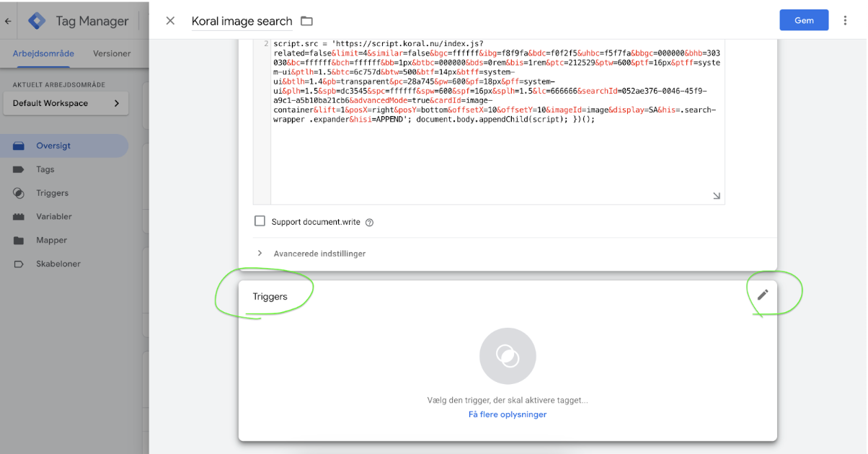Click the large trigger placeholder circle icon

tap(508, 356)
